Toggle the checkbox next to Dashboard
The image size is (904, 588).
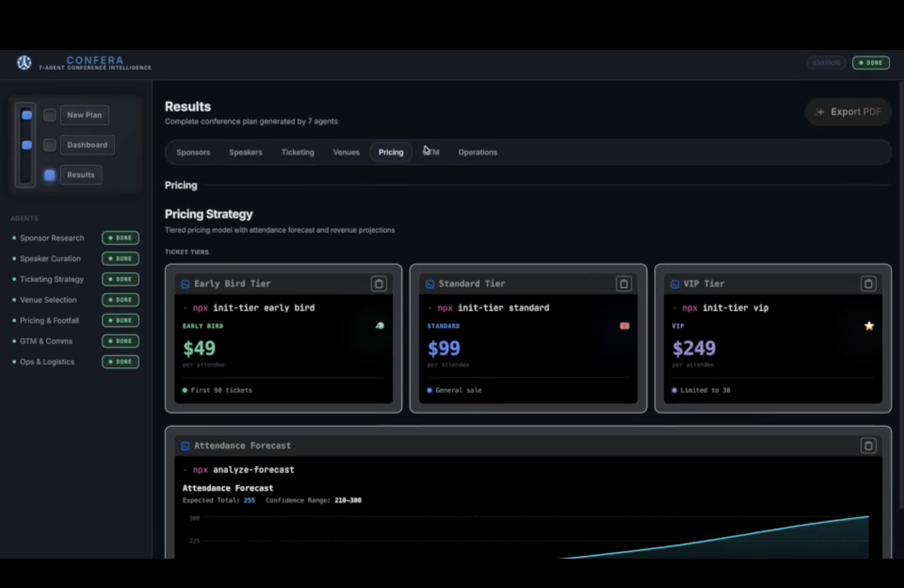(x=49, y=145)
